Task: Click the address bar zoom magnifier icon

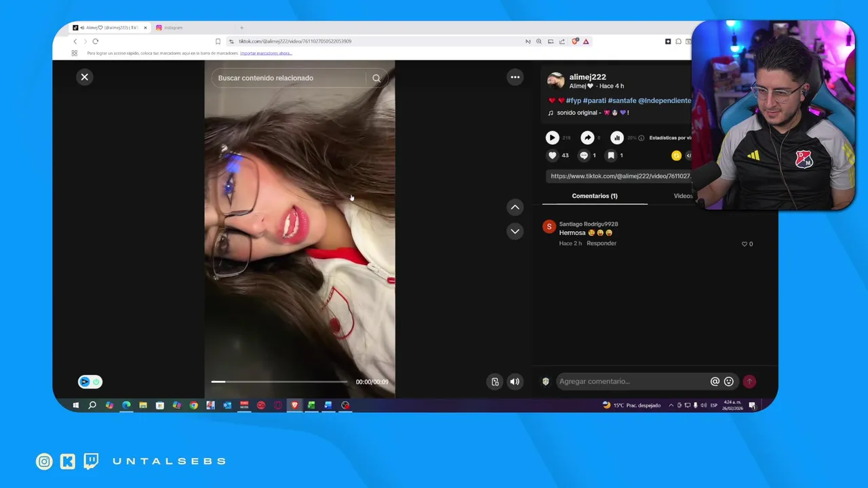Action: (x=539, y=41)
